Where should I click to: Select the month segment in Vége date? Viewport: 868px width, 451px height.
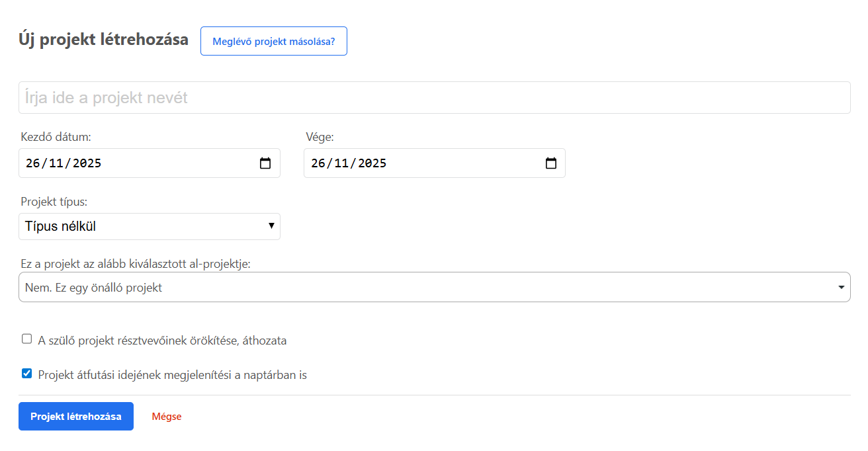(x=341, y=163)
